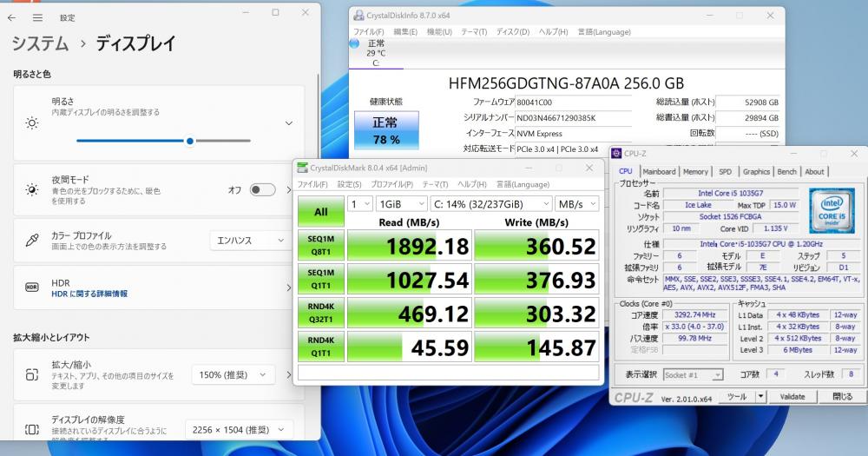The width and height of the screenshot is (868, 456).
Task: Click the firmware 80041C00 field
Action: click(x=573, y=102)
